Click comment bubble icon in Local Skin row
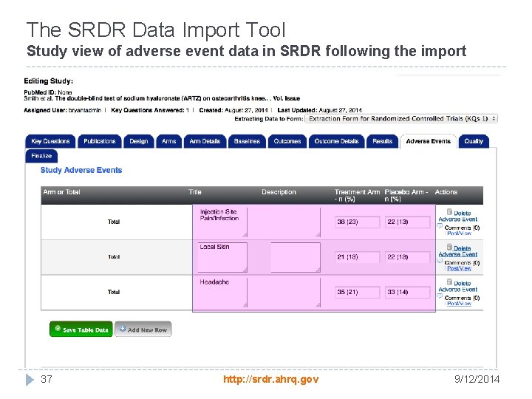Screen dimensions: 532x399 tap(440, 261)
